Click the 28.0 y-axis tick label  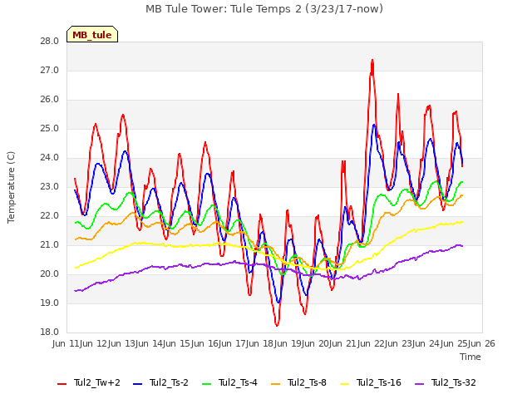[x=50, y=42]
